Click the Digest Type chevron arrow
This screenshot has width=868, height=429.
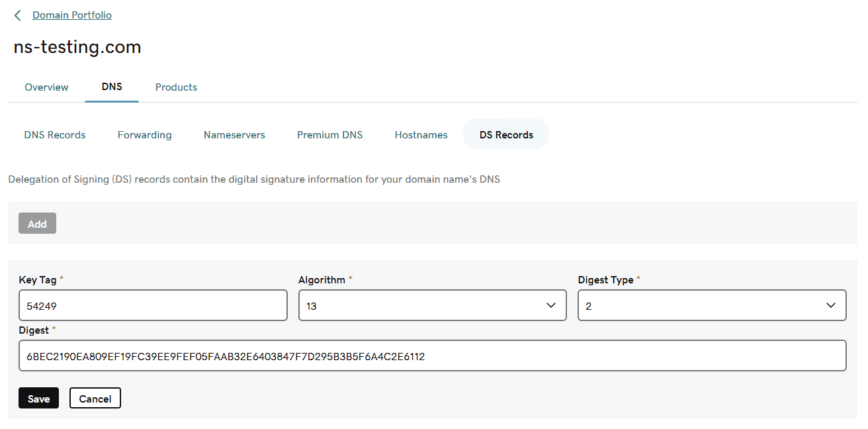pyautogui.click(x=831, y=305)
